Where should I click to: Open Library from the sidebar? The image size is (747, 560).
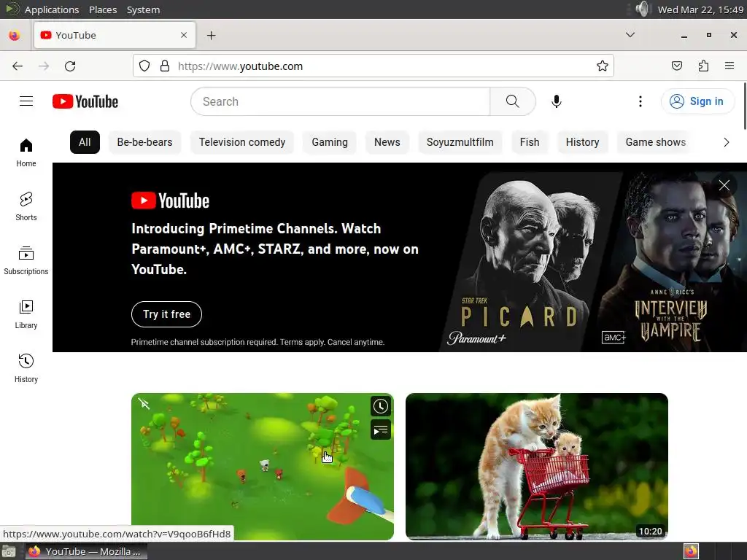point(26,314)
